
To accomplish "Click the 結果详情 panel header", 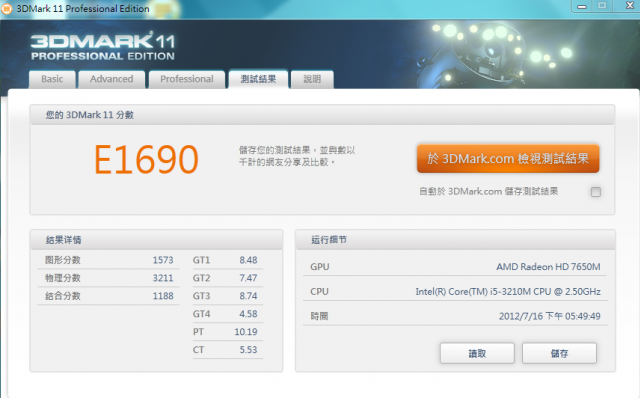I will (x=156, y=240).
